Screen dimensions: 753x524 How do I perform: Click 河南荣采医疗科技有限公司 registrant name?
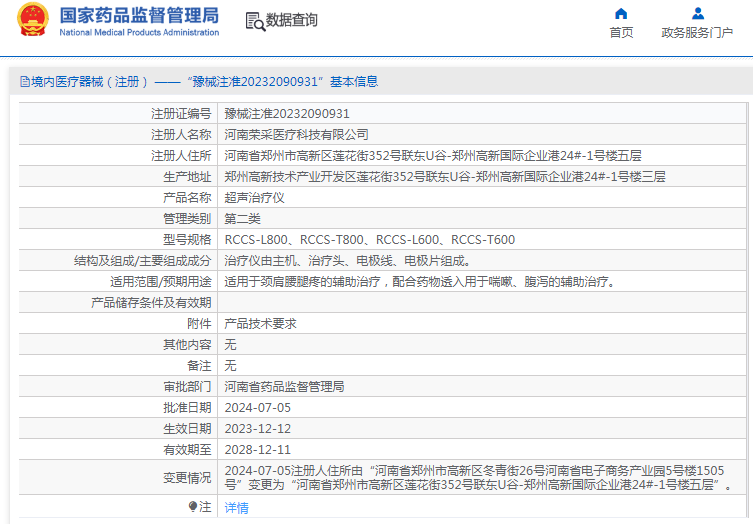pos(296,135)
